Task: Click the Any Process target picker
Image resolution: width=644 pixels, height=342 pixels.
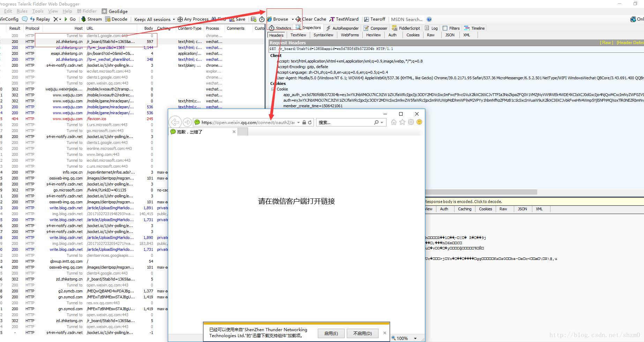Action: coord(193,19)
